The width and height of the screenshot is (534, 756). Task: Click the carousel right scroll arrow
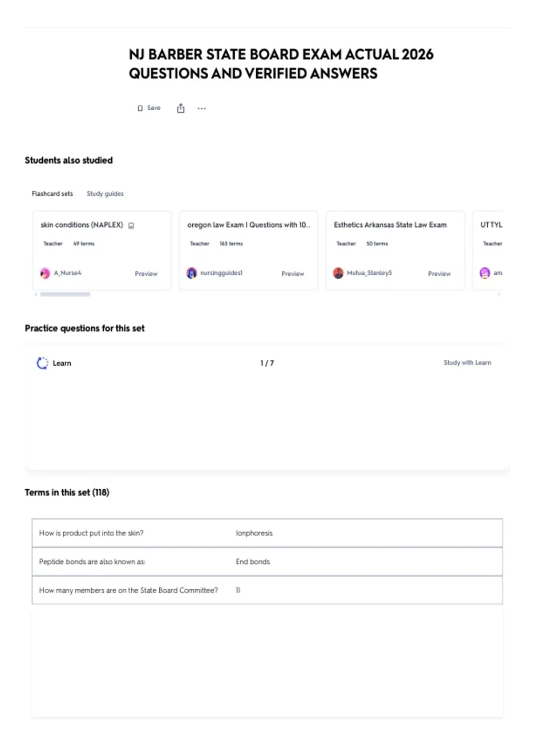coord(499,294)
